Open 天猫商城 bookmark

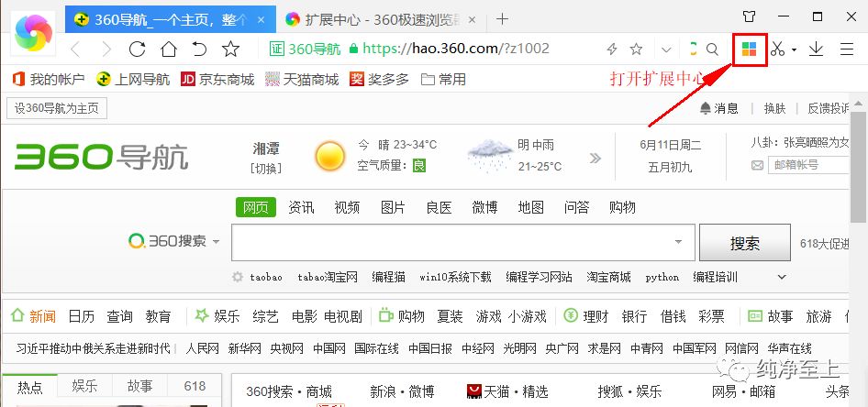pyautogui.click(x=302, y=80)
